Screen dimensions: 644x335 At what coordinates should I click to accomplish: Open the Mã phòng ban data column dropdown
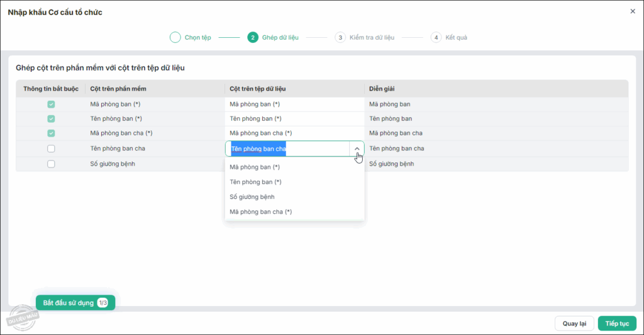(294, 105)
